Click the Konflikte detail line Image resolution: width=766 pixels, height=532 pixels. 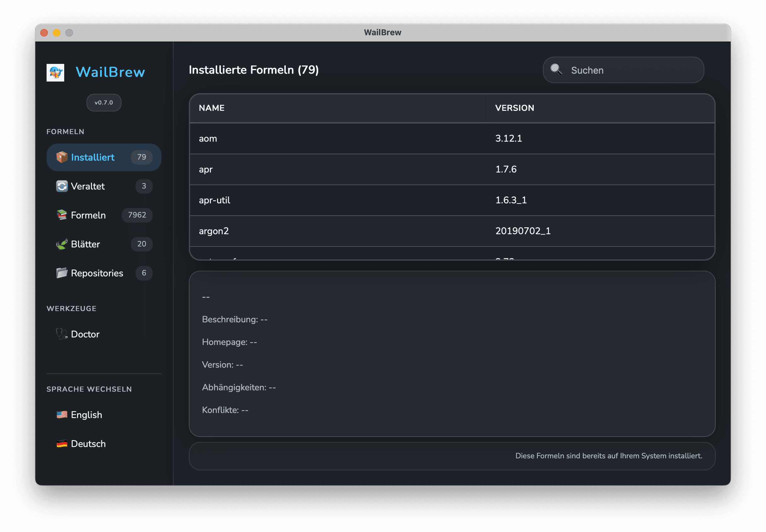click(x=225, y=410)
